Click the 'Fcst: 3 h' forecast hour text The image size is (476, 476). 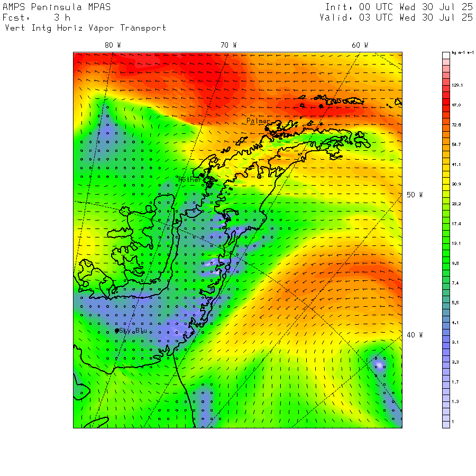(36, 17)
